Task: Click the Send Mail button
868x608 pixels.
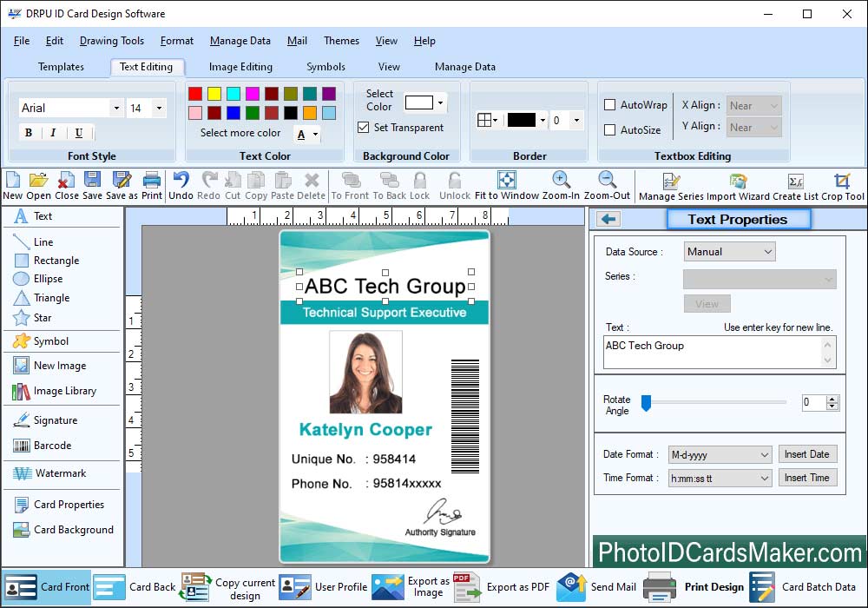Action: 597,587
